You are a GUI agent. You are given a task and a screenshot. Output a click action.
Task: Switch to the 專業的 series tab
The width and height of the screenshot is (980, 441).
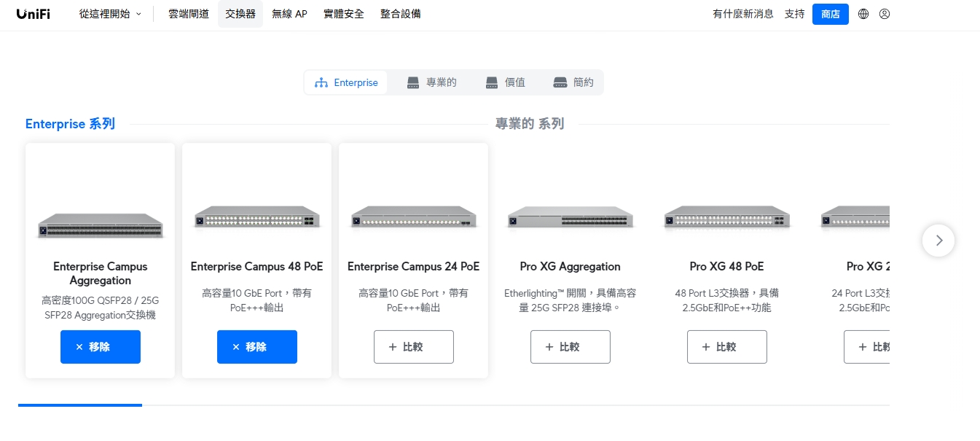click(432, 83)
